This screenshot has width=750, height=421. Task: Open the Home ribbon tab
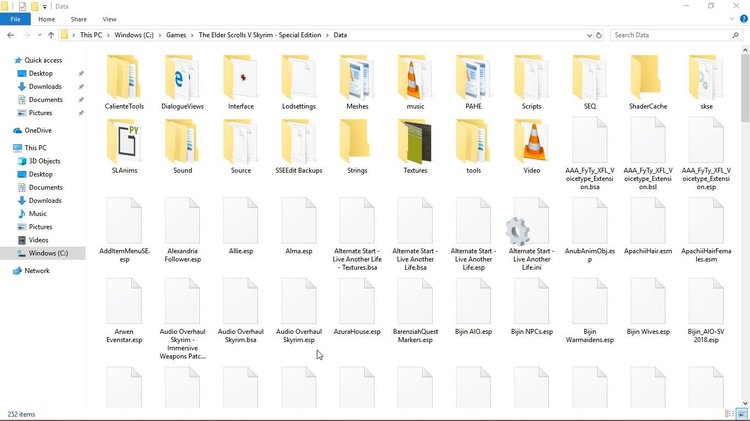46,19
